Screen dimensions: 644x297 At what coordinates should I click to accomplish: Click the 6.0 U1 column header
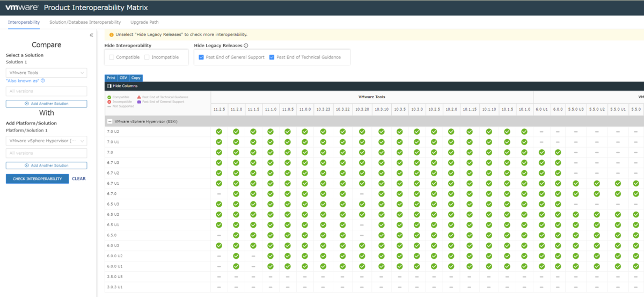point(541,109)
